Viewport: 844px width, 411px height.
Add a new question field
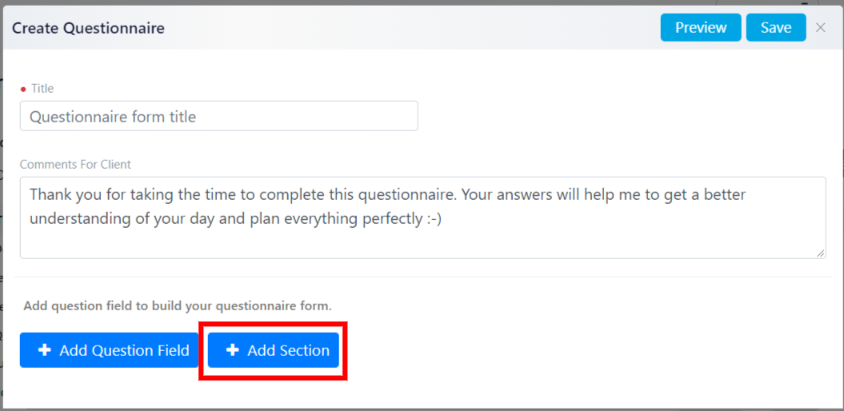(109, 350)
